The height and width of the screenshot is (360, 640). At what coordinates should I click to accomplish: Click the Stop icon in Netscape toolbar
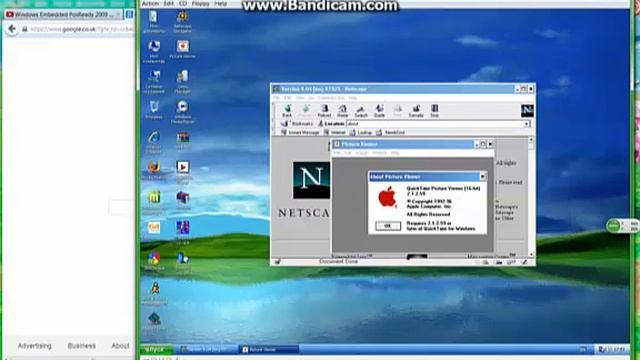click(434, 111)
